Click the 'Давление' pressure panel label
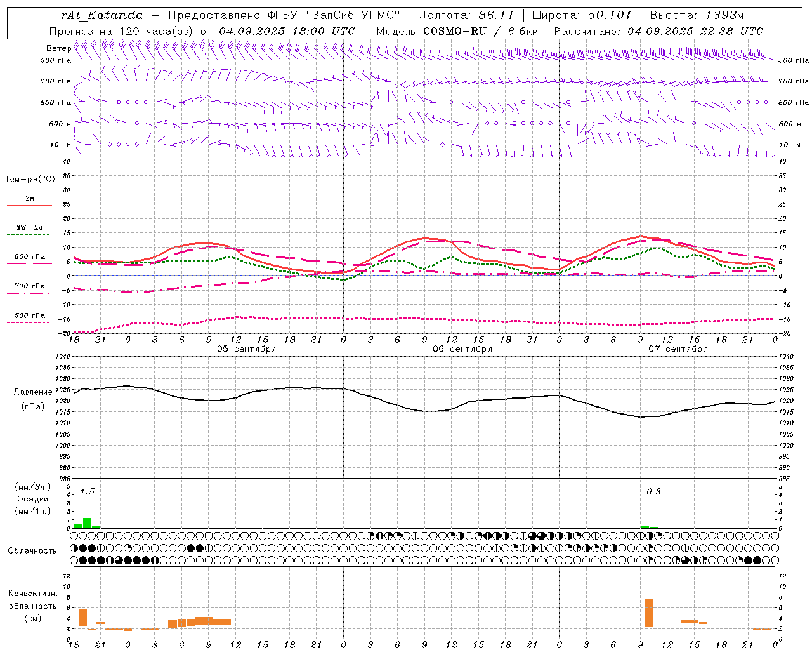The width and height of the screenshot is (812, 650). [x=33, y=392]
